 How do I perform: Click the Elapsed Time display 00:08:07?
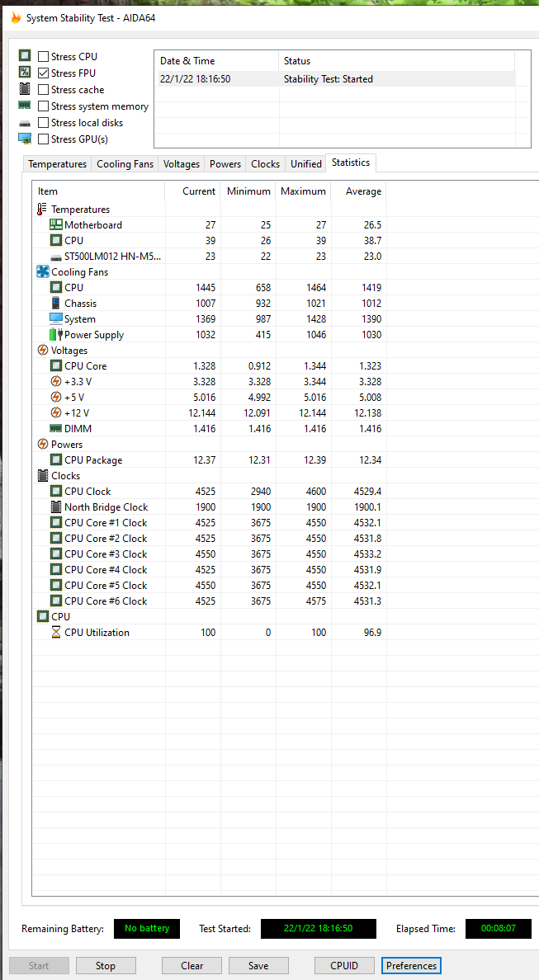(499, 928)
